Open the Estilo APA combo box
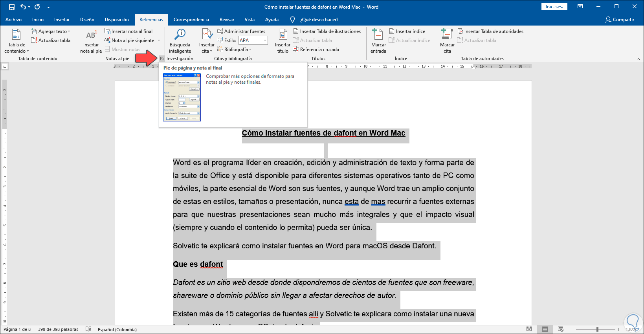Viewport: 644px width, 334px height. tap(253, 40)
